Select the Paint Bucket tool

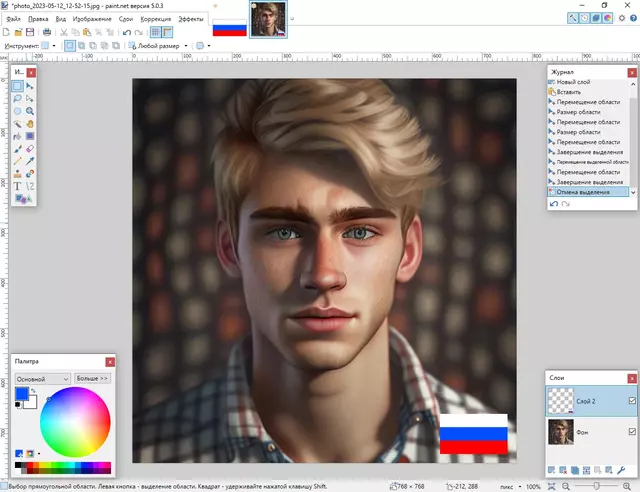click(x=17, y=136)
